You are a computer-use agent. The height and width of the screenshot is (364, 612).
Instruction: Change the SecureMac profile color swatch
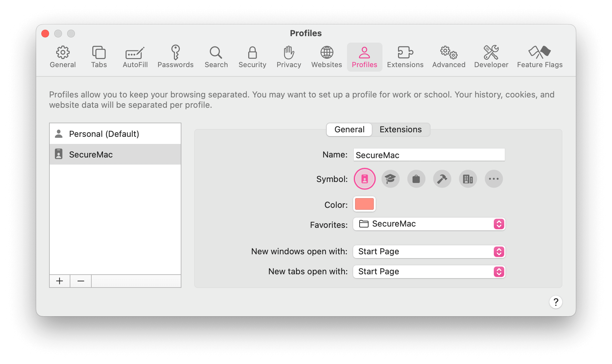(x=364, y=204)
